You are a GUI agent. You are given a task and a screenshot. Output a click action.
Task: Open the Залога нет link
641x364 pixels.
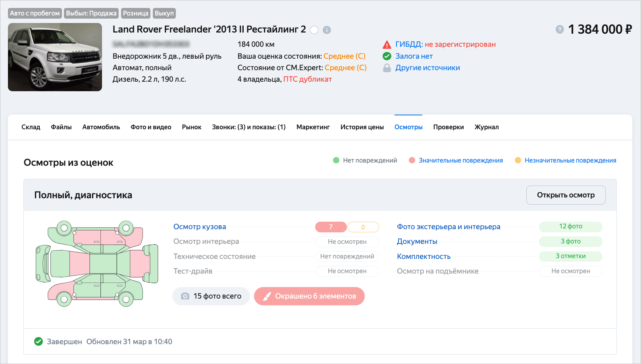point(414,56)
